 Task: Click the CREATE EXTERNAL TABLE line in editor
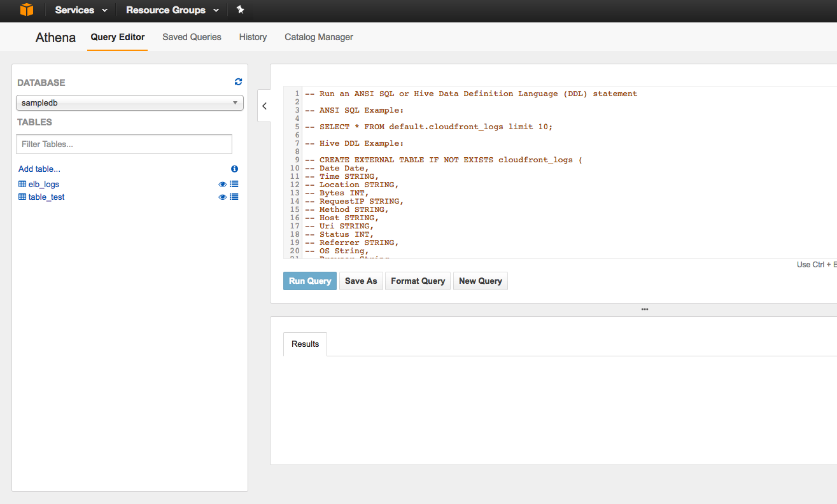(444, 160)
